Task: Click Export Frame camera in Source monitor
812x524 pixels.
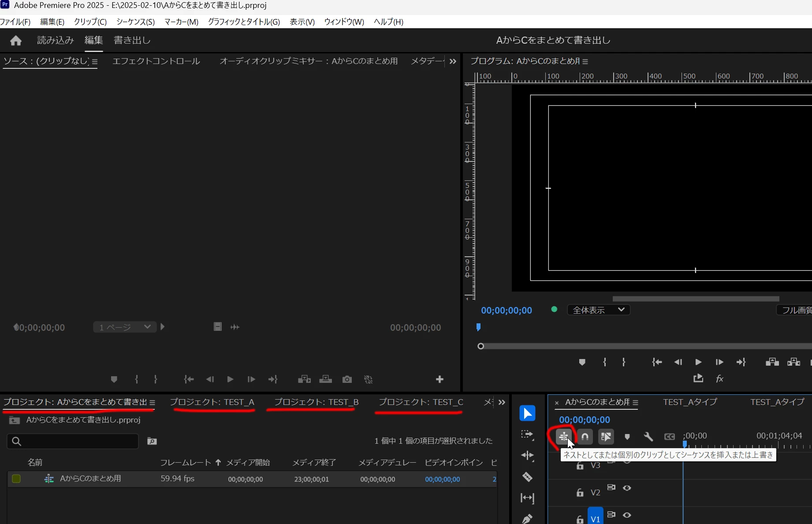Action: (347, 379)
